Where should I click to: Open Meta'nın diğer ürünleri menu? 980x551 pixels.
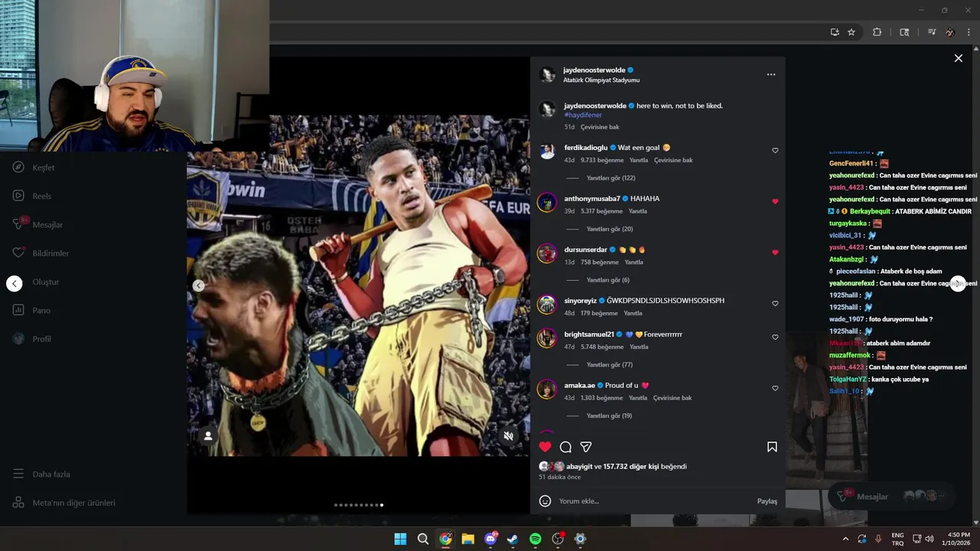coord(64,503)
